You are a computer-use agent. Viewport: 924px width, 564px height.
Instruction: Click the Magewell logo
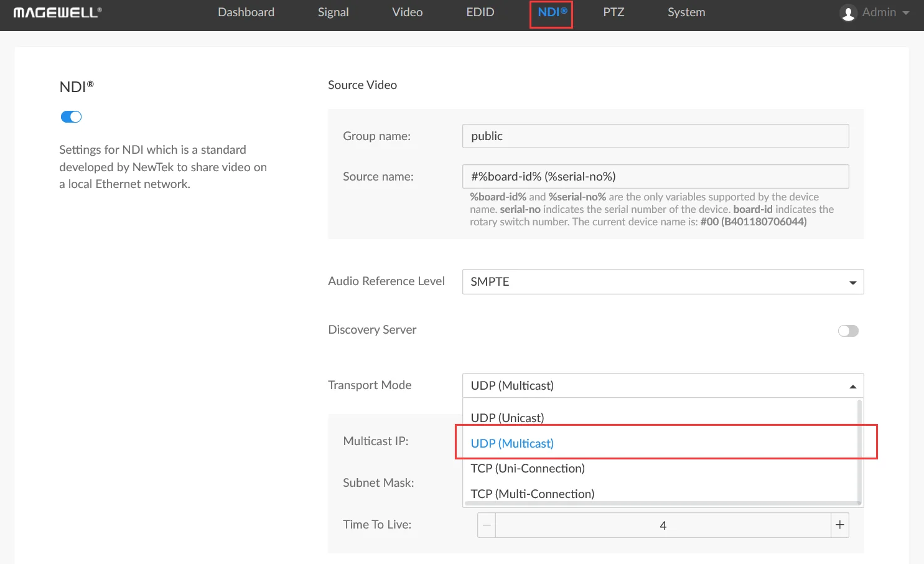click(x=58, y=12)
